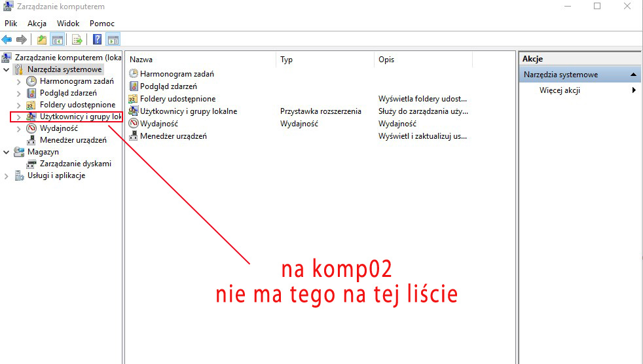Click the Podgląd zdarzeń icon in tree
Image resolution: width=643 pixels, height=364 pixels.
[31, 93]
